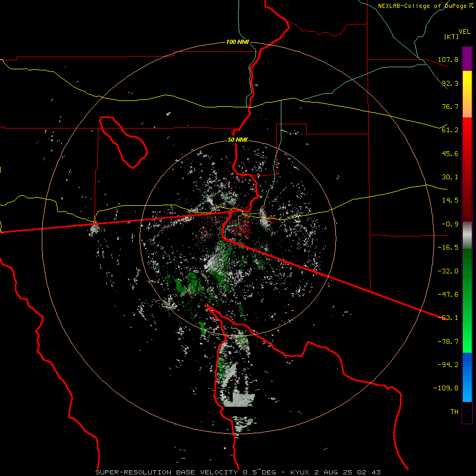Screen dimensions: 476x476
Task: Click the KYUX radar site identifier
Action: (300, 472)
